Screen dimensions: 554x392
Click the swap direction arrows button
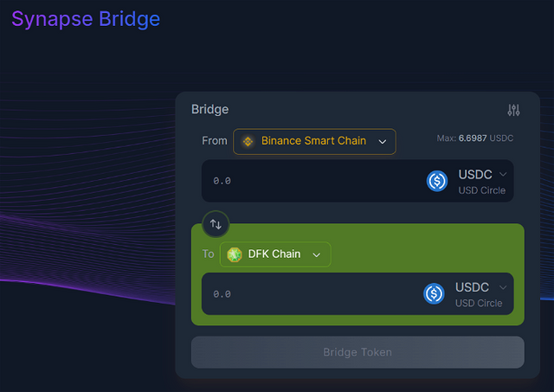[x=216, y=224]
